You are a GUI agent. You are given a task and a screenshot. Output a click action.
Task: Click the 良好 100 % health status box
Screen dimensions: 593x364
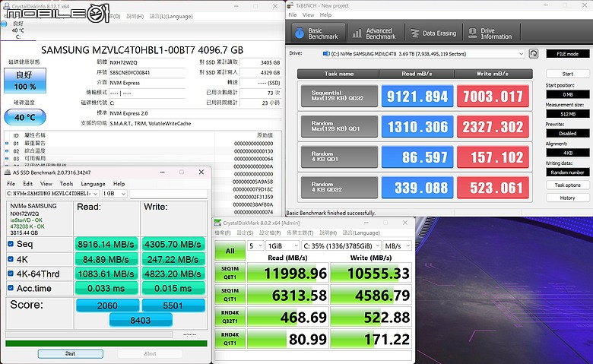pyautogui.click(x=25, y=81)
